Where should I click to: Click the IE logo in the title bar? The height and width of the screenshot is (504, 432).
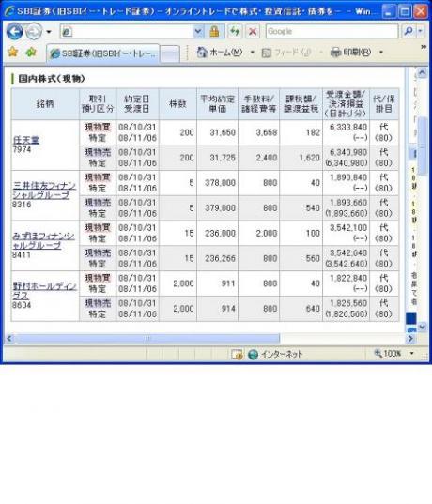(9, 11)
